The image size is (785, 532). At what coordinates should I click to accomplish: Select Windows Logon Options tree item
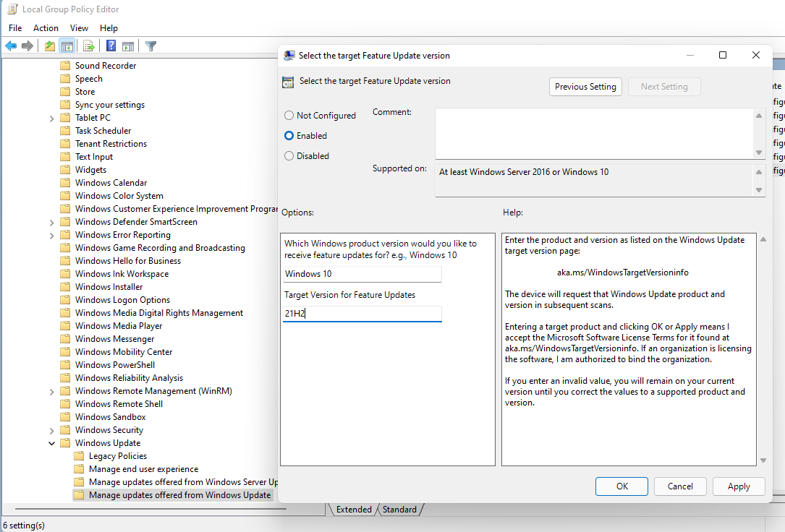(122, 300)
